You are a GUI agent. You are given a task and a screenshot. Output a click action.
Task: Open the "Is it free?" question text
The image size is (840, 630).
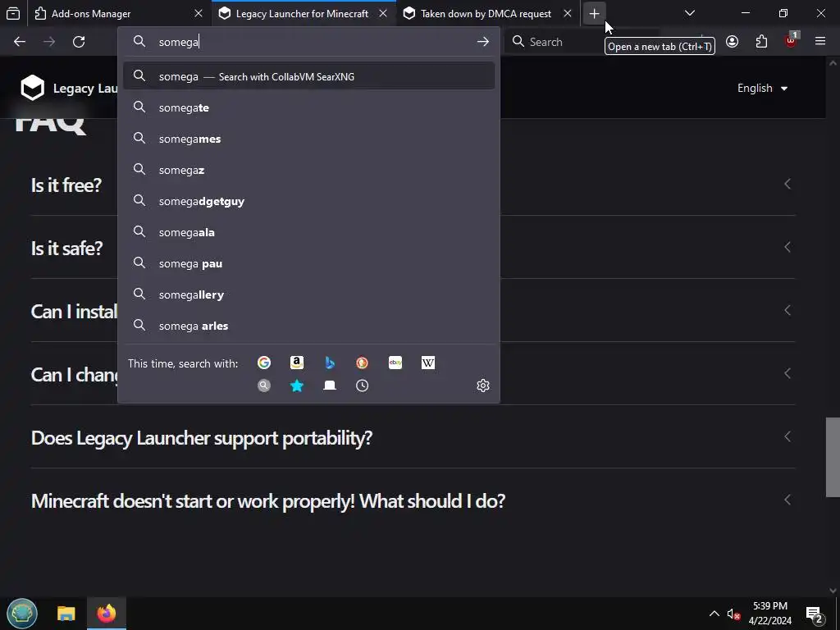coord(66,185)
